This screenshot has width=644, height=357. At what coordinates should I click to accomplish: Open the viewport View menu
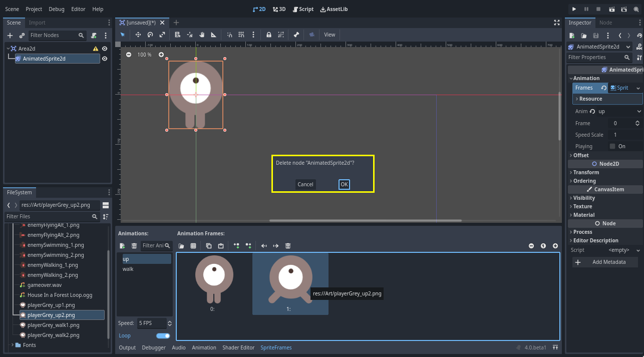point(330,35)
